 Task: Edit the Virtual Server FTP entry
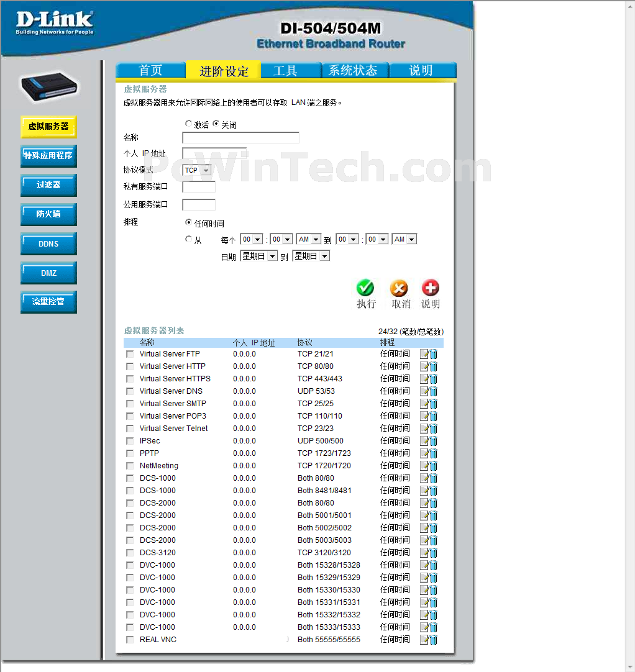[x=424, y=354]
